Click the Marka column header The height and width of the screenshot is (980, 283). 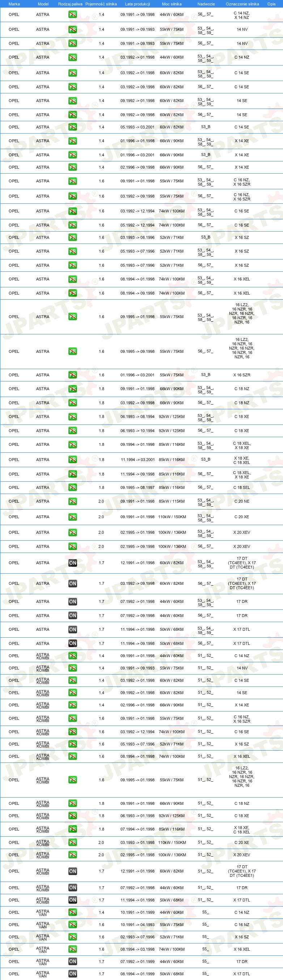tap(14, 4)
